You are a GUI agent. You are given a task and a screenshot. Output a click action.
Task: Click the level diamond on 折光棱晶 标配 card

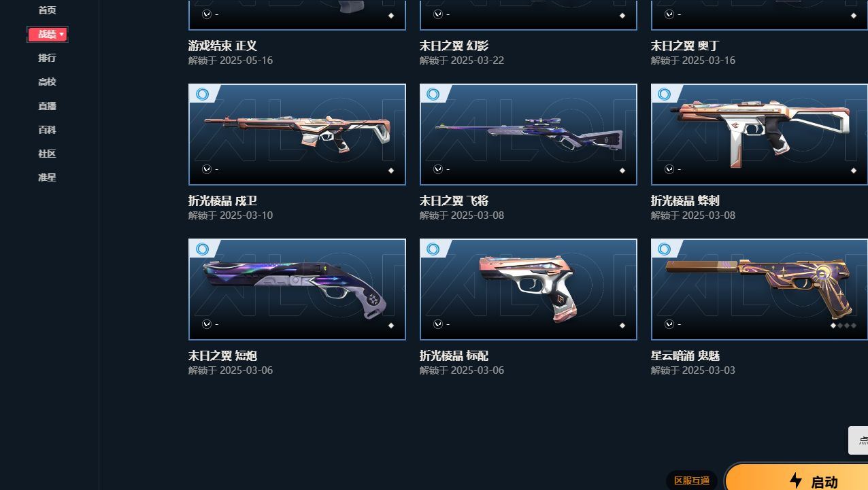pos(622,326)
